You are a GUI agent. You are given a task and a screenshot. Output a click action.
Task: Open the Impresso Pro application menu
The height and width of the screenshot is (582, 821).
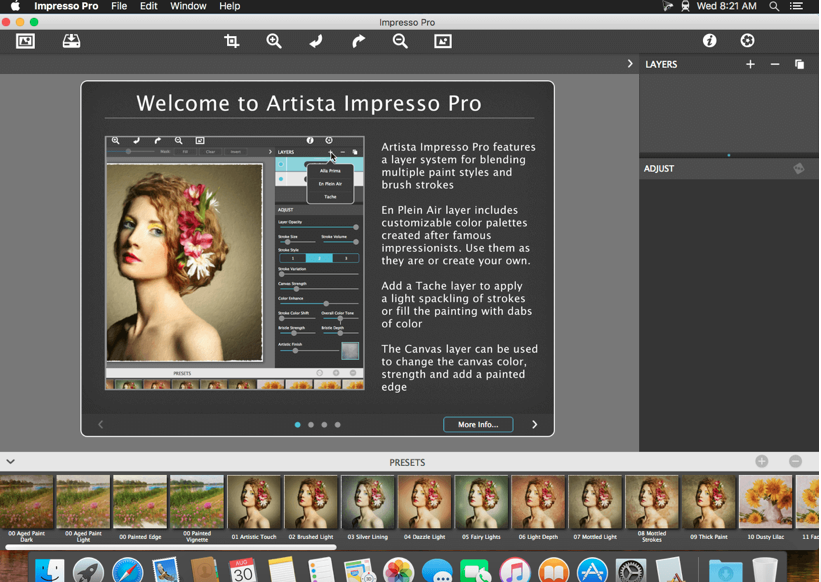click(66, 6)
